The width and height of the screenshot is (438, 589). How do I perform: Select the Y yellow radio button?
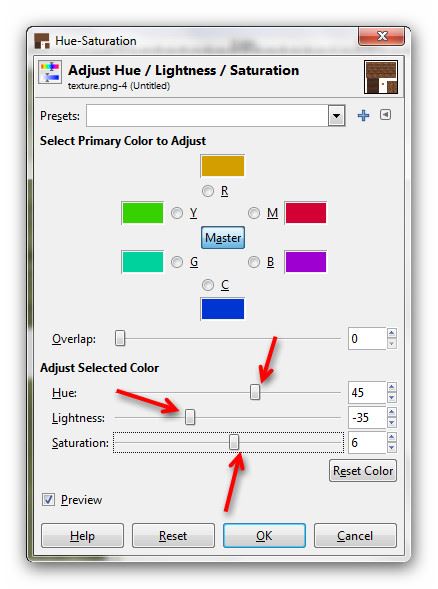pyautogui.click(x=177, y=213)
